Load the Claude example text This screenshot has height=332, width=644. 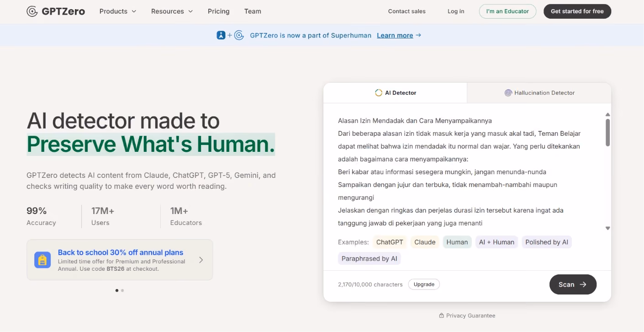click(x=425, y=242)
